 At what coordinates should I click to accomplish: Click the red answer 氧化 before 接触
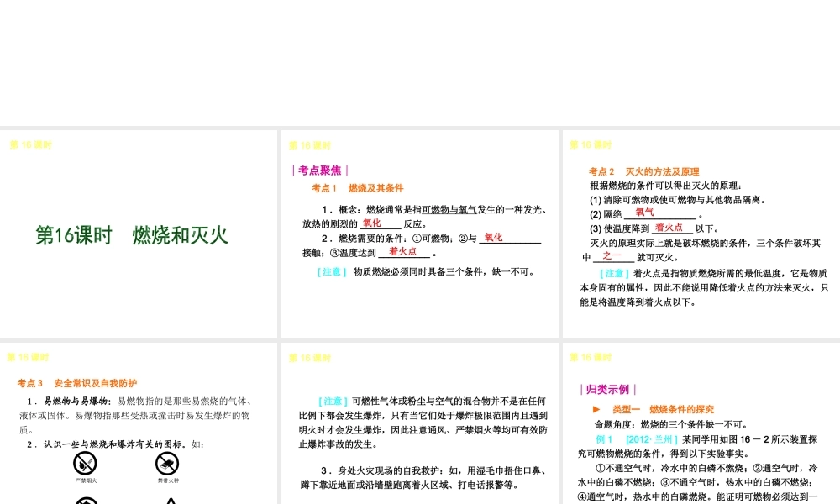tap(493, 237)
